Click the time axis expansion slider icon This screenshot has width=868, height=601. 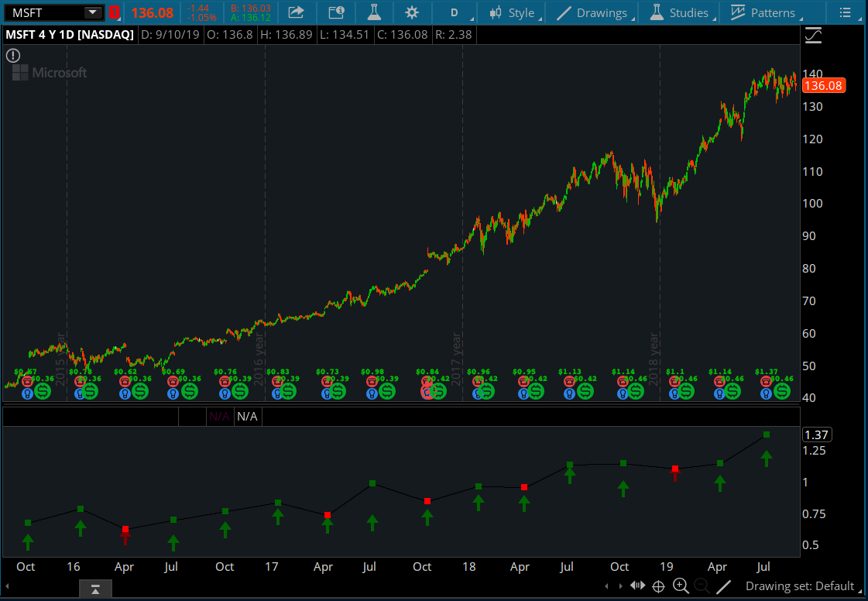637,586
